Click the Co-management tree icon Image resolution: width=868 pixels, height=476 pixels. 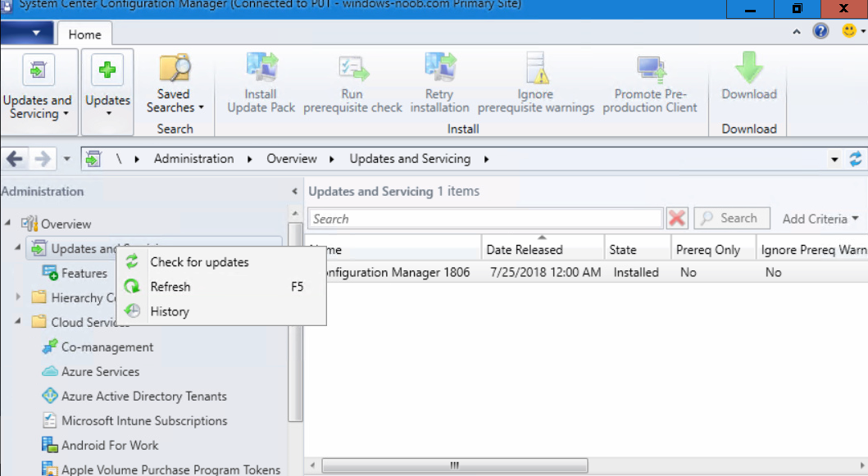[x=50, y=347]
